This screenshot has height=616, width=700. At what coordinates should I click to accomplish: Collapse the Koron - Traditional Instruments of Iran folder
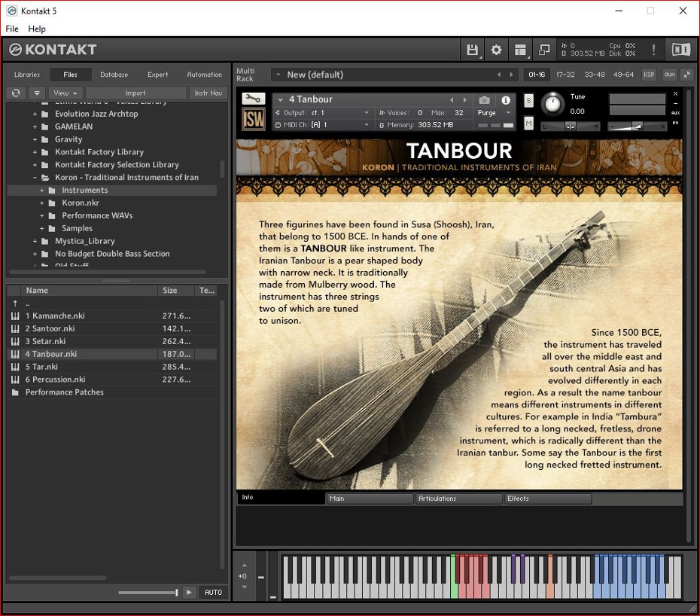tap(35, 177)
